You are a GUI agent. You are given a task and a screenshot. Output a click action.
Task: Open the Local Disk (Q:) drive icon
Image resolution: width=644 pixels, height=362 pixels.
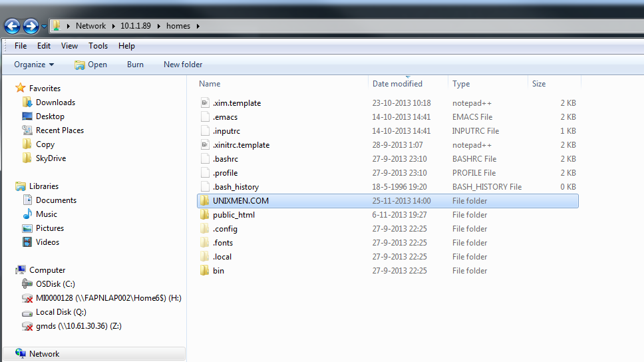27,313
